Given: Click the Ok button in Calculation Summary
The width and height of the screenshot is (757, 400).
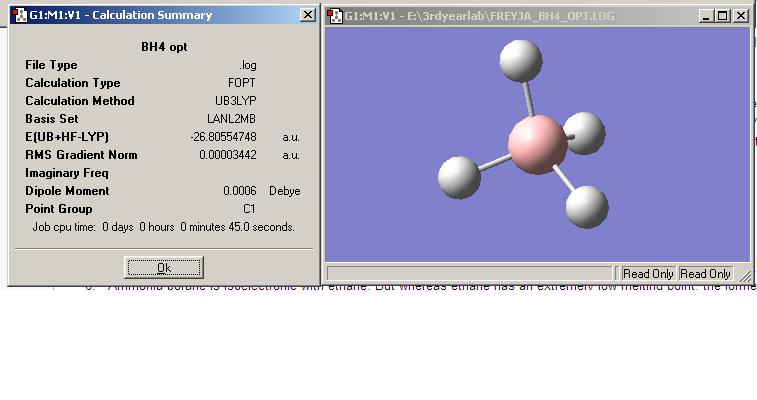Looking at the screenshot, I should coord(164,267).
